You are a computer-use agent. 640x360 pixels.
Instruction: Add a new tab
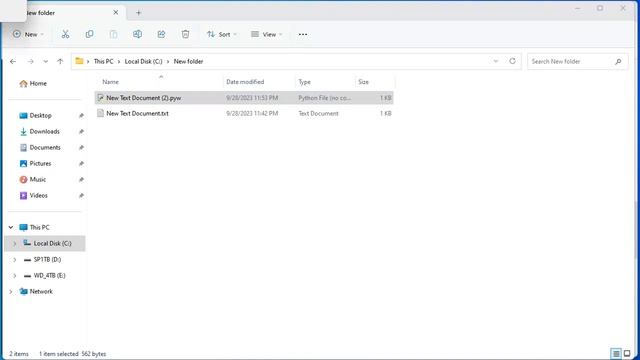coord(138,13)
